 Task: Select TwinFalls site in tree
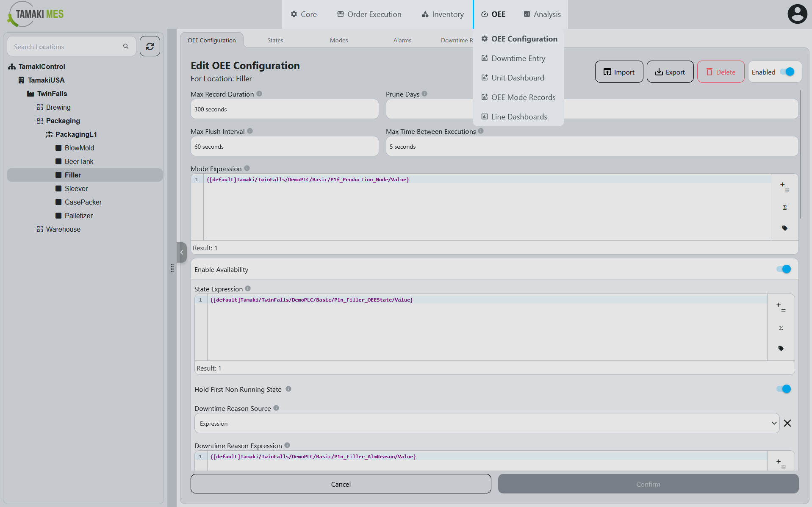[52, 94]
